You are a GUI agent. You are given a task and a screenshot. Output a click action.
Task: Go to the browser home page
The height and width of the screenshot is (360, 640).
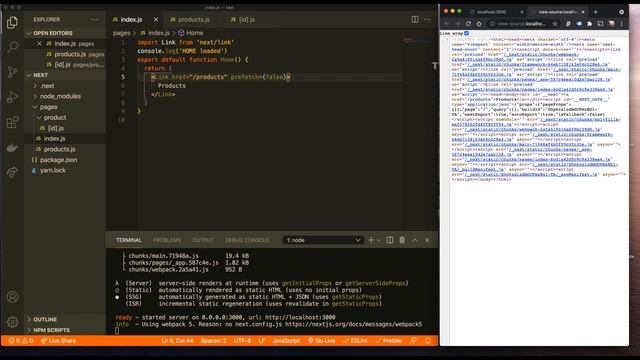479,24
